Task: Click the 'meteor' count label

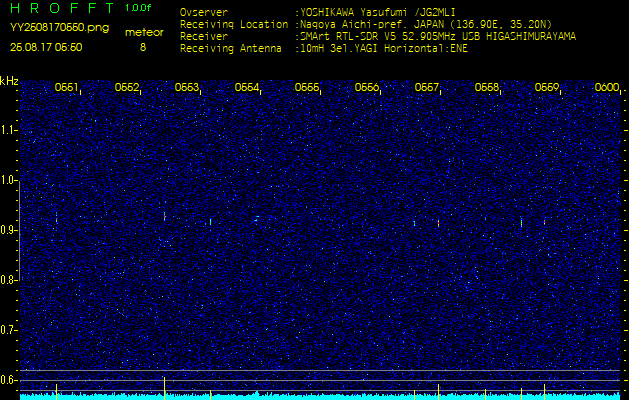Action: (144, 33)
